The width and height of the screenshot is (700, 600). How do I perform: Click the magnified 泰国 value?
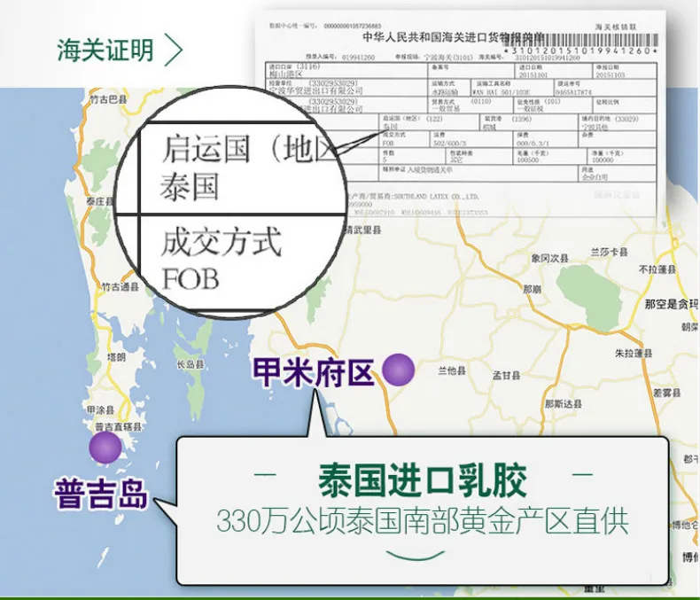point(190,188)
